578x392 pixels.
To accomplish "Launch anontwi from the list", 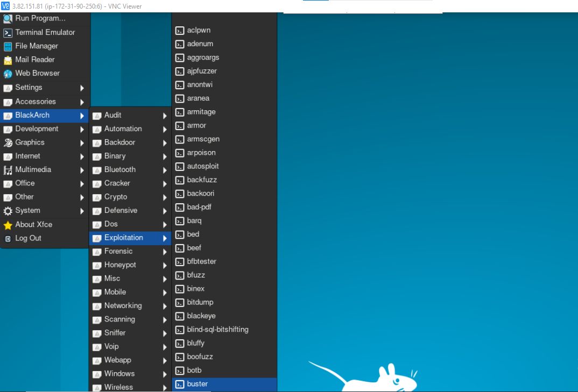I will (x=224, y=85).
